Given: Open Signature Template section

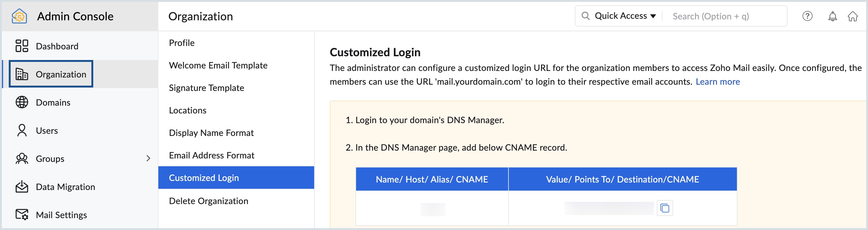Looking at the screenshot, I should coord(206,88).
